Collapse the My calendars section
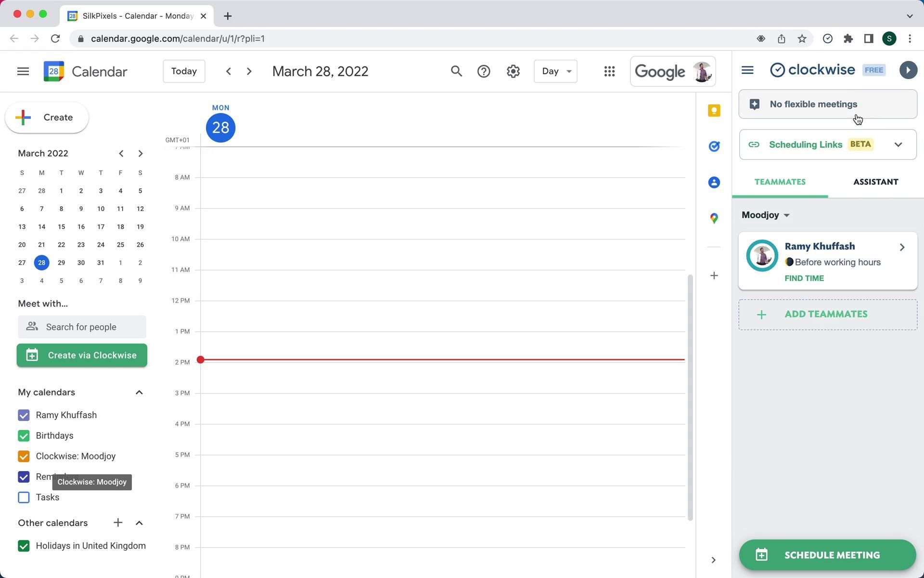 [139, 393]
